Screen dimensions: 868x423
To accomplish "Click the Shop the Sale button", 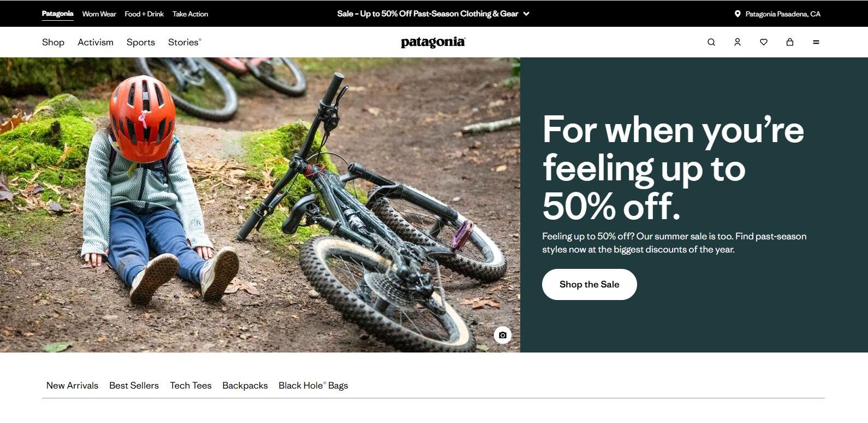I will 590,284.
